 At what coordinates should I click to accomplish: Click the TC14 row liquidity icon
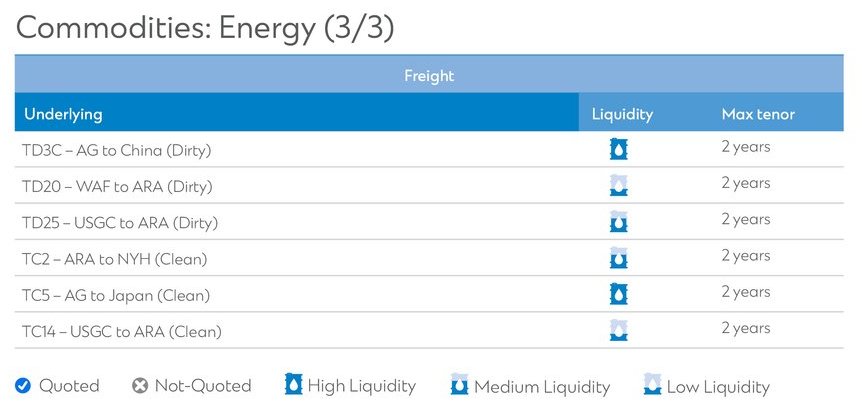tap(619, 330)
